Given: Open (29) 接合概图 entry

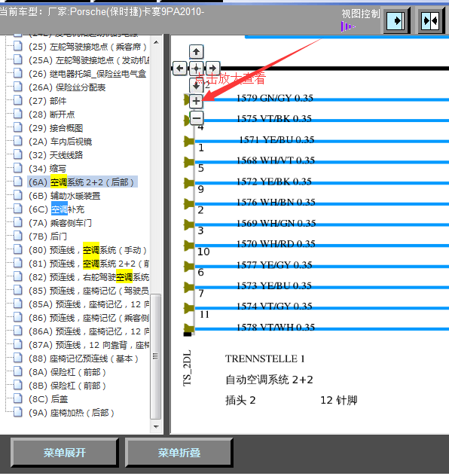Looking at the screenshot, I should 56,128.
